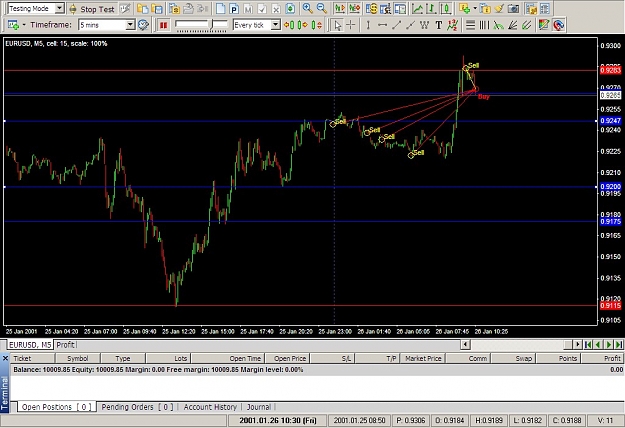The width and height of the screenshot is (625, 428).
Task: Click the save project disk-folder icon
Action: click(157, 8)
